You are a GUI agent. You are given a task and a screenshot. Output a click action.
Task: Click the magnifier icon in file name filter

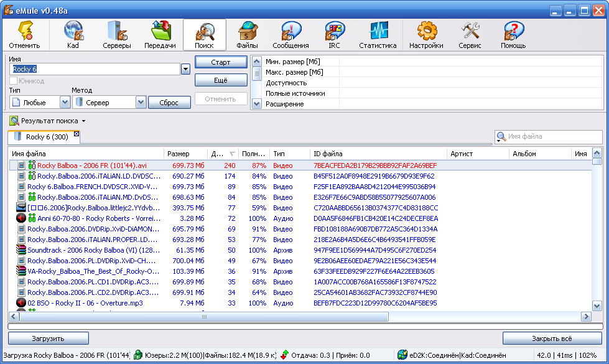pos(501,137)
